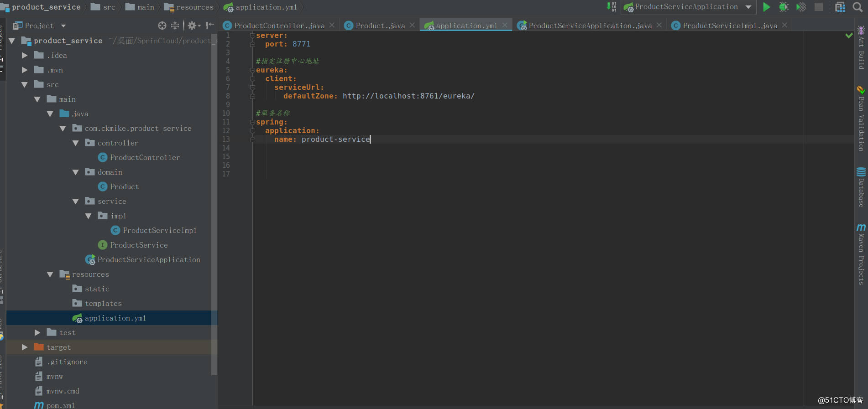Open Bean Validation side panel
The width and height of the screenshot is (868, 409).
pyautogui.click(x=861, y=119)
